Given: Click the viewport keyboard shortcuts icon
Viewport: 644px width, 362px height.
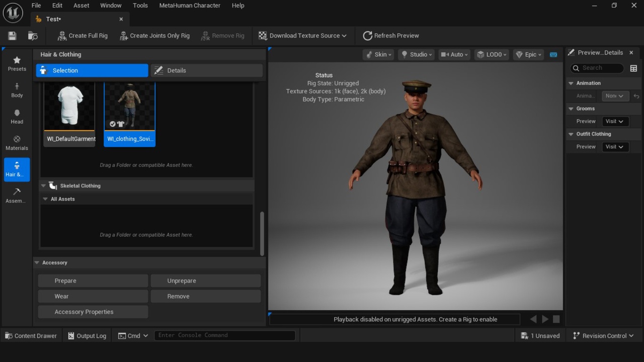Looking at the screenshot, I should point(553,54).
